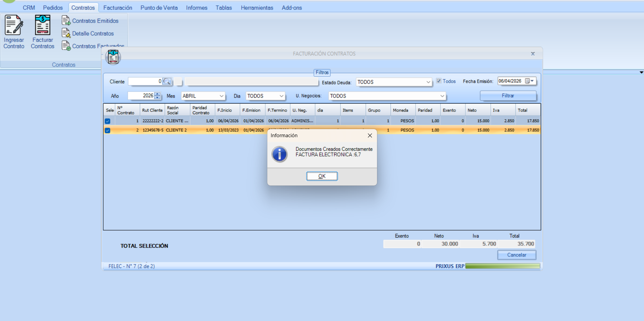Click the Cliente search magnifier icon
644x321 pixels.
[167, 81]
